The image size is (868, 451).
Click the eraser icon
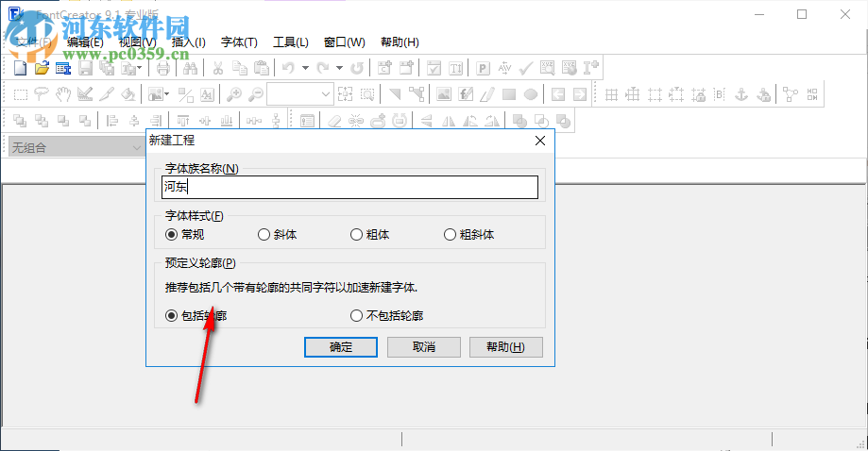334,121
